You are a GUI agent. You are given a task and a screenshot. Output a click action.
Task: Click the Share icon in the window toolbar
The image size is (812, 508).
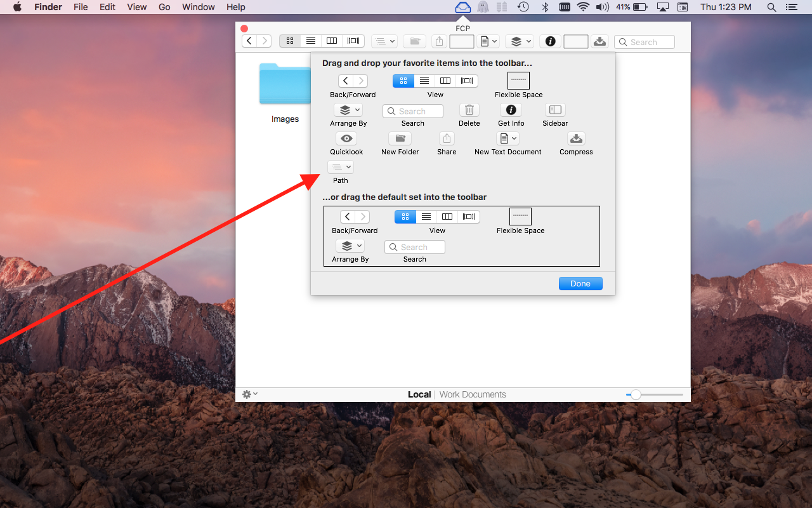439,41
